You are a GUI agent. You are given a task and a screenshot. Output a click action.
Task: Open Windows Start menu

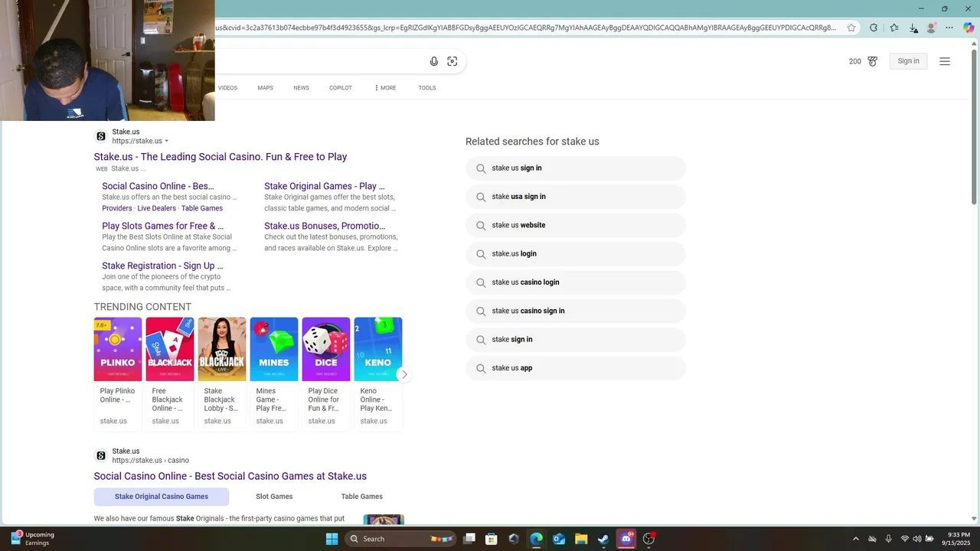click(332, 539)
